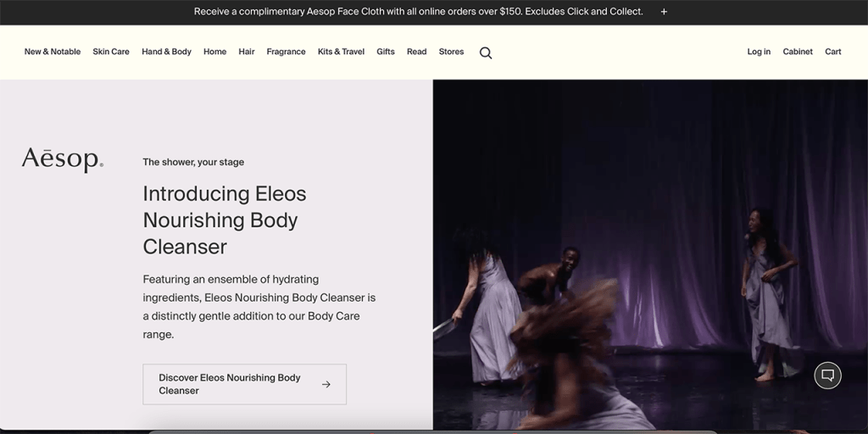Open the Gifts menu
The image size is (868, 434).
[386, 52]
